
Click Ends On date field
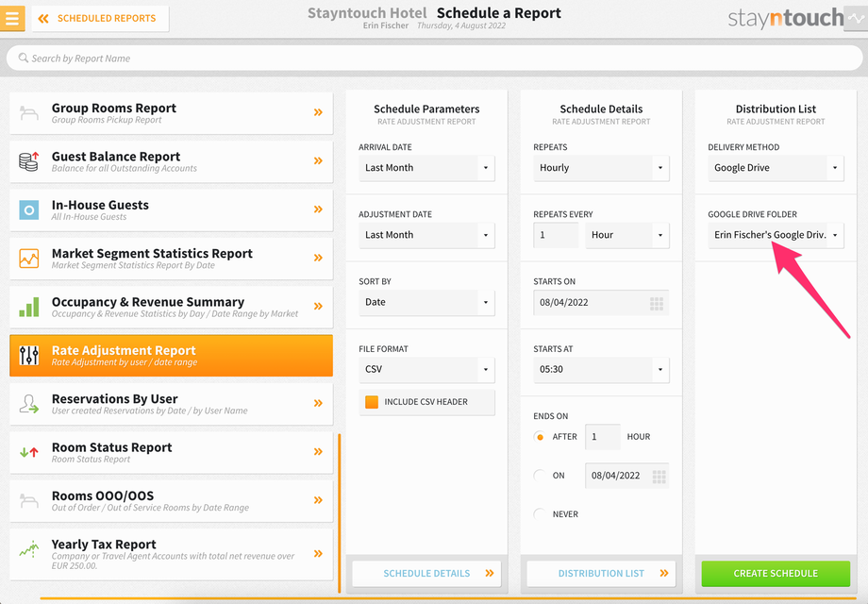[626, 476]
